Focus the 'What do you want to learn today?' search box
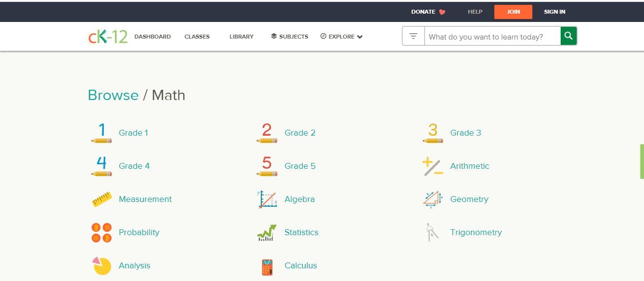The height and width of the screenshot is (281, 644). click(492, 37)
